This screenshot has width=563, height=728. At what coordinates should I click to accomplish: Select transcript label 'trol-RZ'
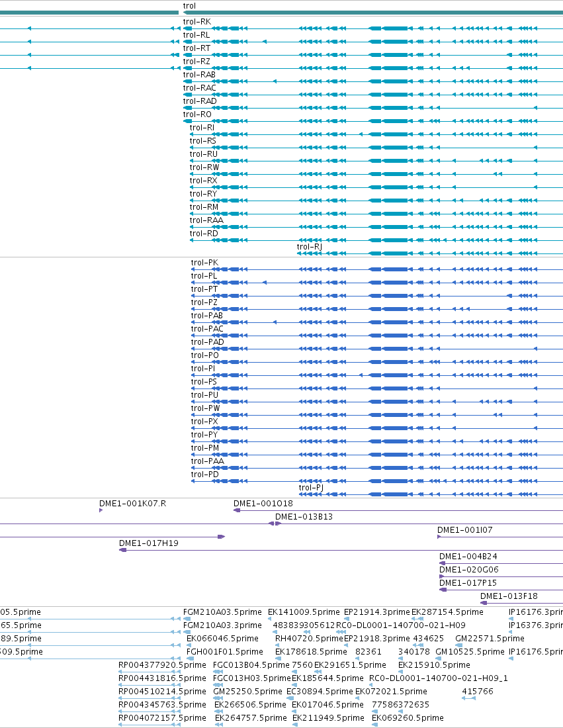coord(196,62)
